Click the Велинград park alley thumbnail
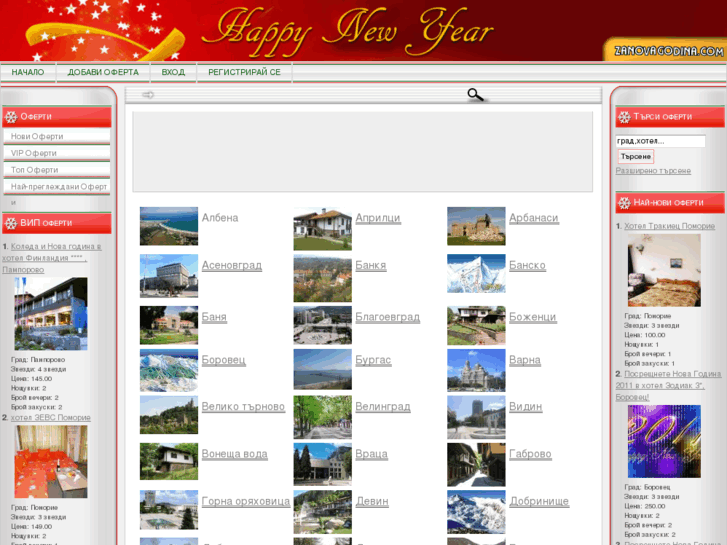 323,417
